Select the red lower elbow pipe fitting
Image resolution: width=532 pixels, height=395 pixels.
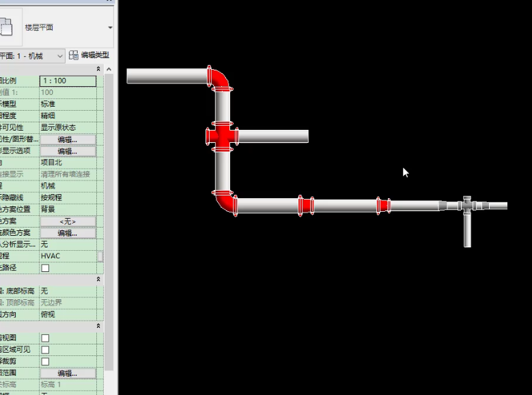(x=224, y=203)
